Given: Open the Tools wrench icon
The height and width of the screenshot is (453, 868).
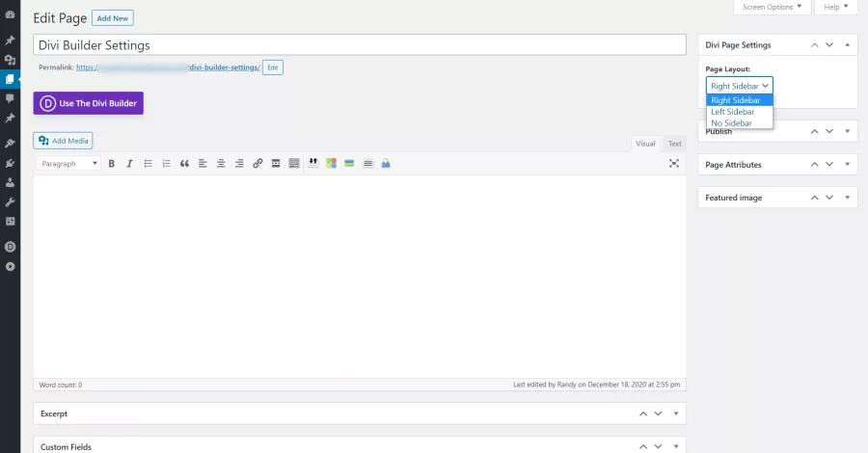Looking at the screenshot, I should coord(10,201).
